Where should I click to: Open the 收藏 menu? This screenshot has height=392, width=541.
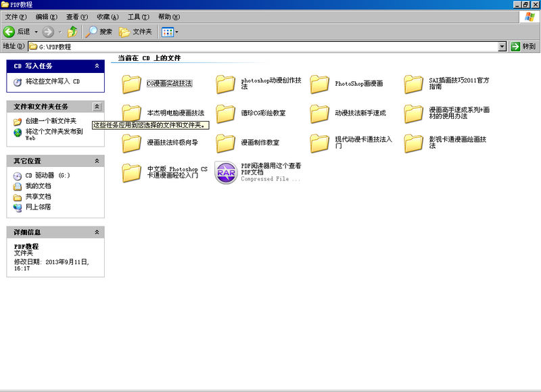tap(108, 17)
